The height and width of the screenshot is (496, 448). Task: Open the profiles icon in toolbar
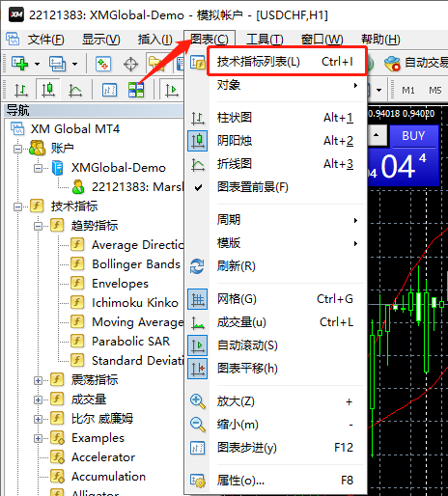tap(57, 64)
